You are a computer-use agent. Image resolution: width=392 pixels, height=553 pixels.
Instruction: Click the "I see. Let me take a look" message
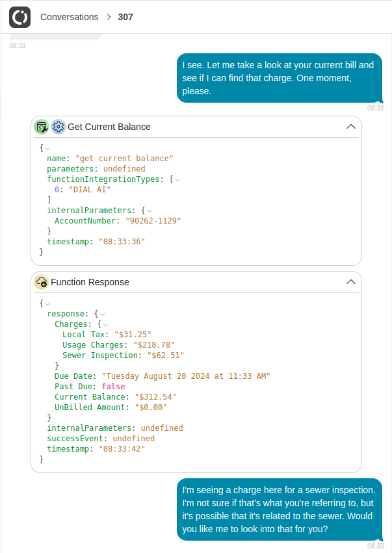(x=280, y=78)
